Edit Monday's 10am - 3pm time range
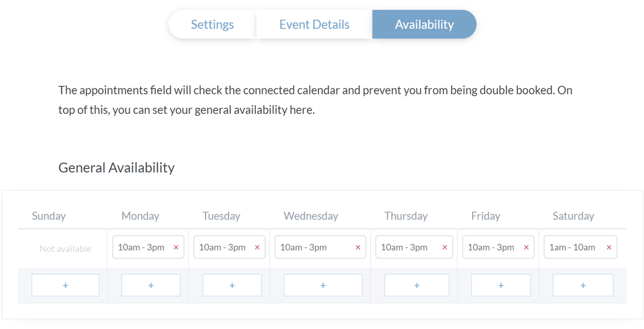644x329 pixels. (x=141, y=248)
